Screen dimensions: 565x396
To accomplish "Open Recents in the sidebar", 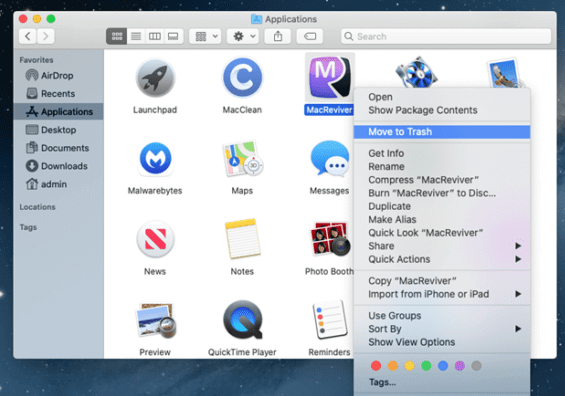I will (x=58, y=94).
